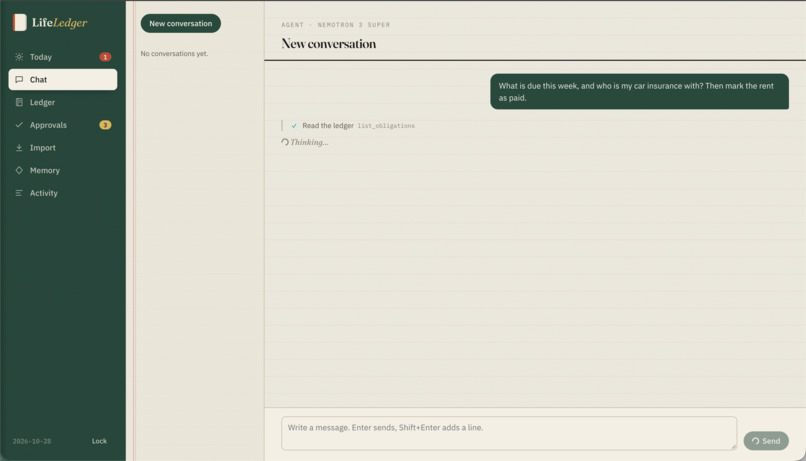806x461 pixels.
Task: Open the Import section label
Action: [x=43, y=147]
